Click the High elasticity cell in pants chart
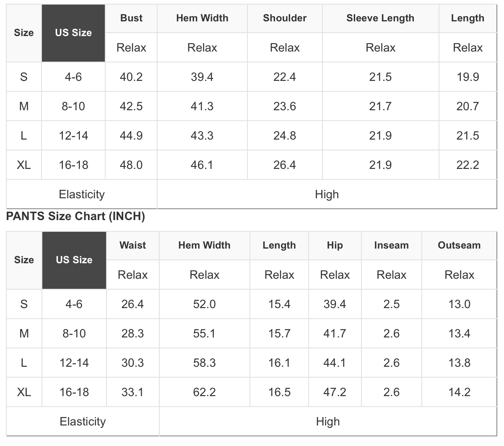 pos(328,421)
